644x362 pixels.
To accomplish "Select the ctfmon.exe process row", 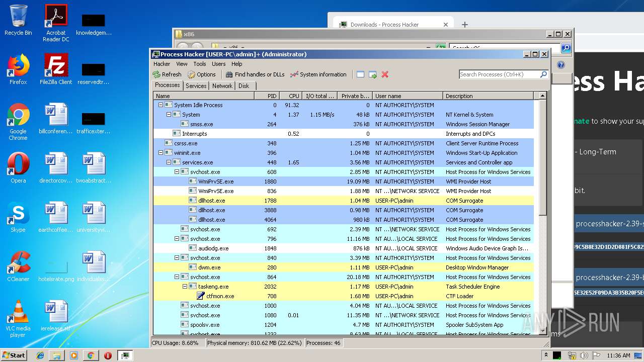I will (x=343, y=296).
